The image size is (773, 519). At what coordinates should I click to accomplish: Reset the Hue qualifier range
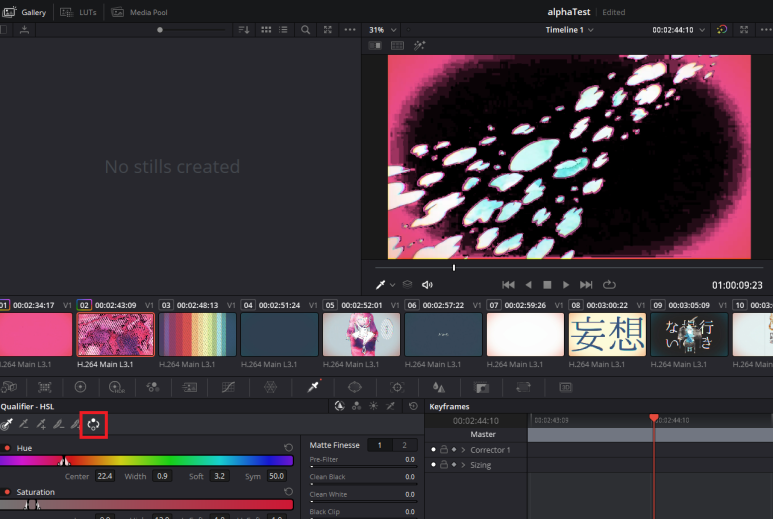[x=288, y=448]
